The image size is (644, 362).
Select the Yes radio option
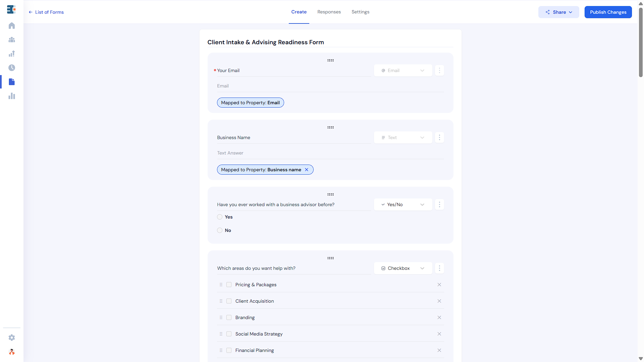coord(220,217)
